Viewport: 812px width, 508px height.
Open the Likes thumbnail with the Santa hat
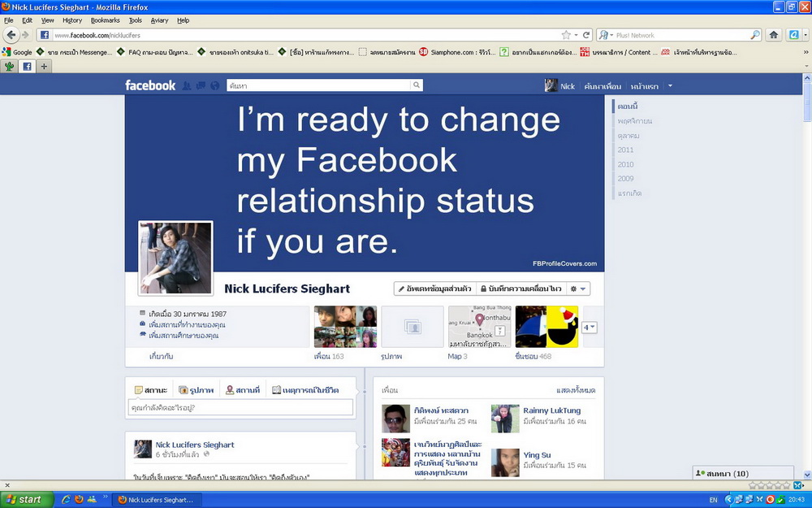tap(546, 327)
